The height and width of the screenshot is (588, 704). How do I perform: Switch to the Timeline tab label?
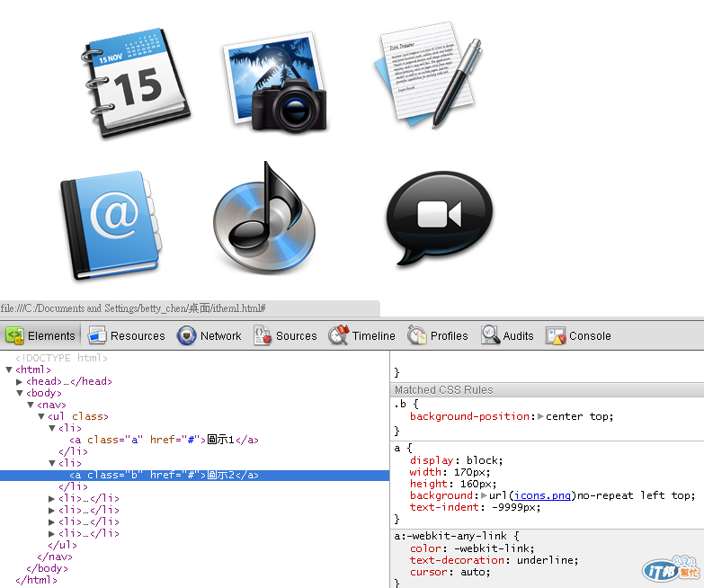click(x=373, y=335)
